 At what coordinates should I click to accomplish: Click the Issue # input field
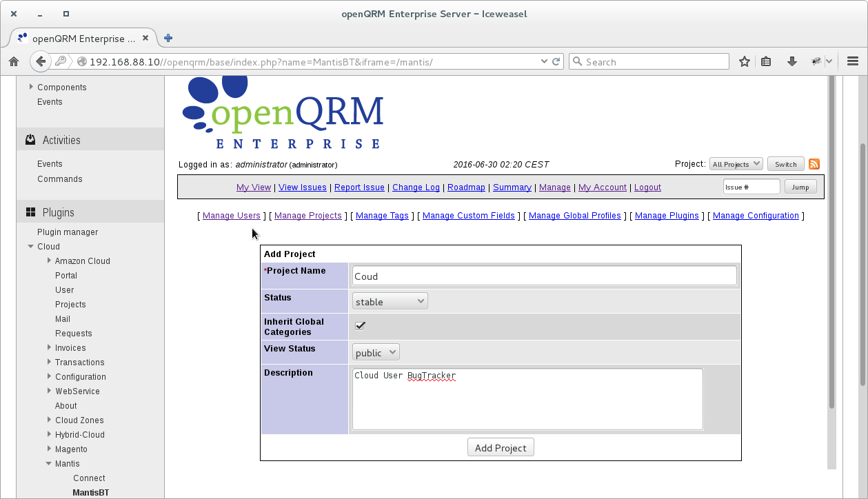[x=751, y=187]
